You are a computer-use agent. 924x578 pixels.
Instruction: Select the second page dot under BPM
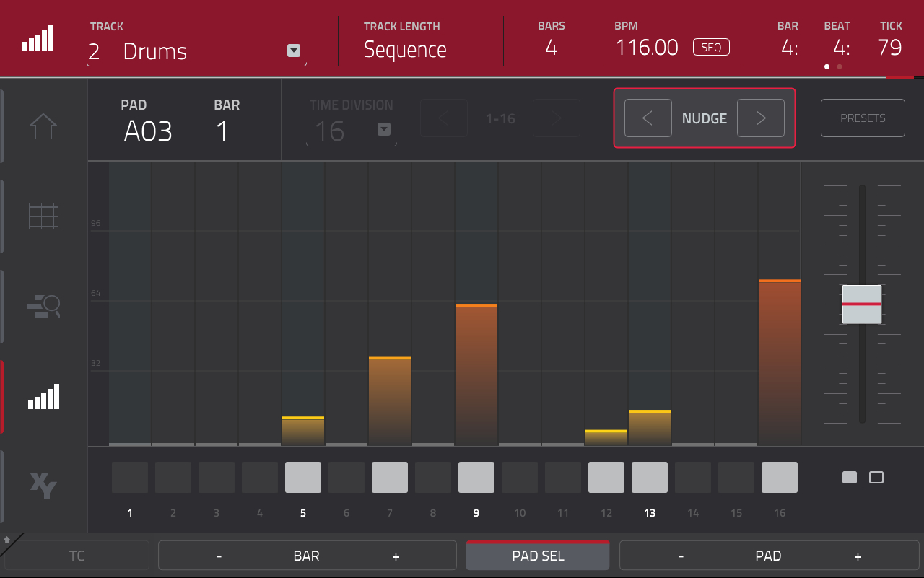pyautogui.click(x=839, y=66)
